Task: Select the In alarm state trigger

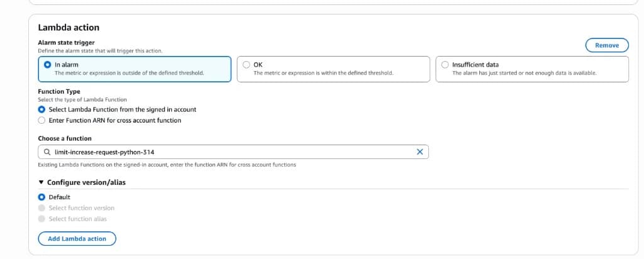Action: (135, 69)
